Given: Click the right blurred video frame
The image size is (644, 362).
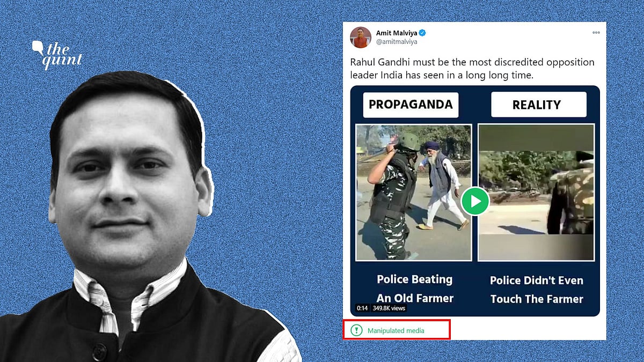Looking at the screenshot, I should tap(536, 192).
